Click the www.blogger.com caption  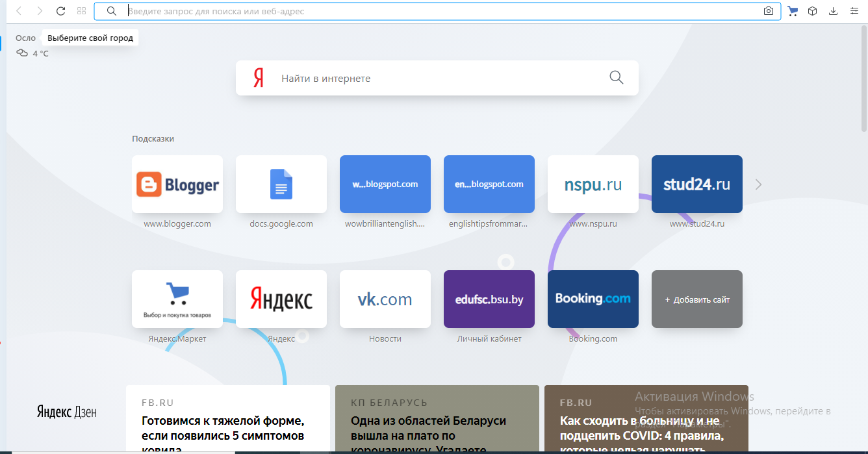click(x=177, y=223)
